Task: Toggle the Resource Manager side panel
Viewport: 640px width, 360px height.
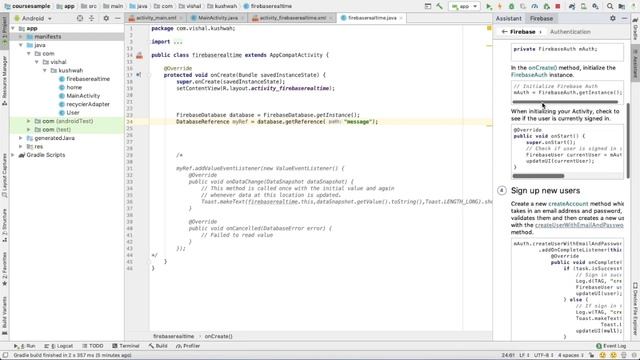Action: coord(4,80)
